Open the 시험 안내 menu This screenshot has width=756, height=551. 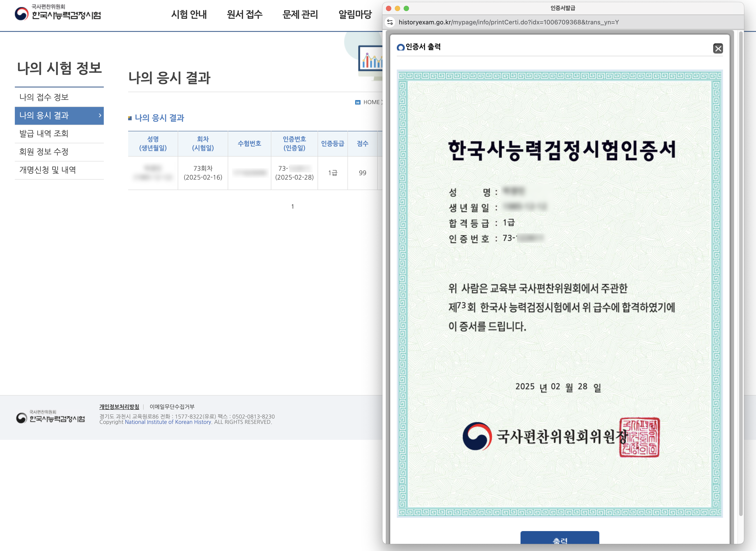pos(189,15)
